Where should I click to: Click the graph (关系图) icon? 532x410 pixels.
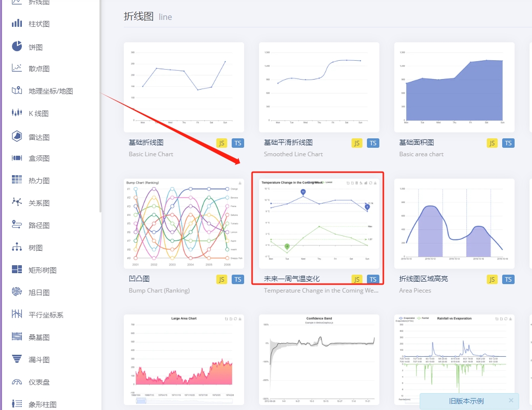tap(17, 202)
